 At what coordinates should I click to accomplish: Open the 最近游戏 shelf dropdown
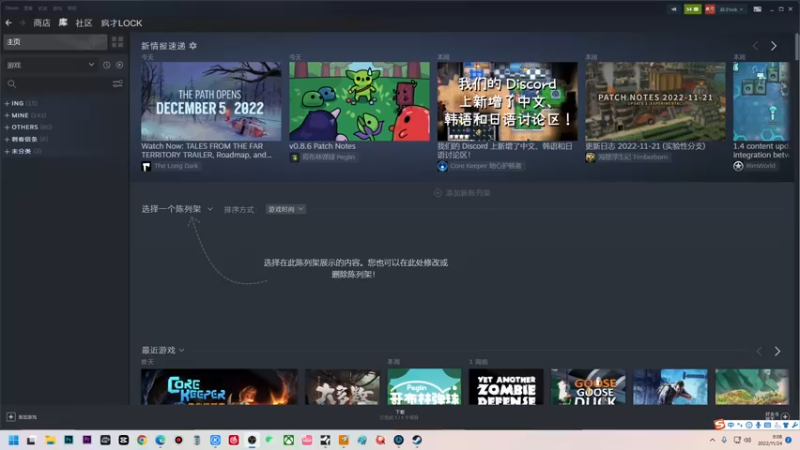click(163, 351)
